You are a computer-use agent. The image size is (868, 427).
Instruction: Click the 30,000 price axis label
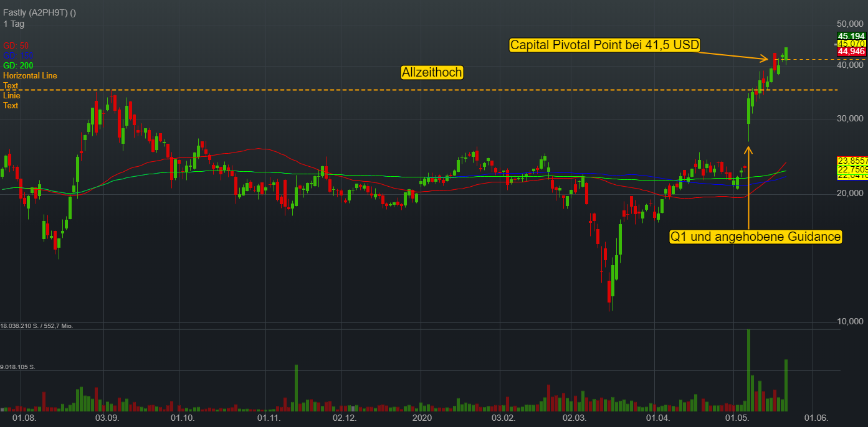851,119
